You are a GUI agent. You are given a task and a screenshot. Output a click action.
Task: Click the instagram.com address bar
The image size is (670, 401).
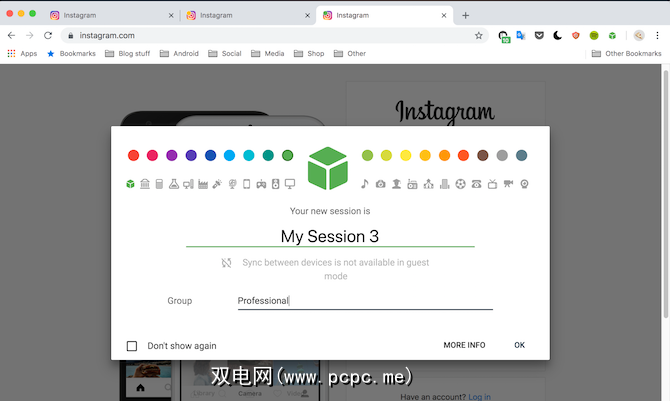tap(273, 35)
